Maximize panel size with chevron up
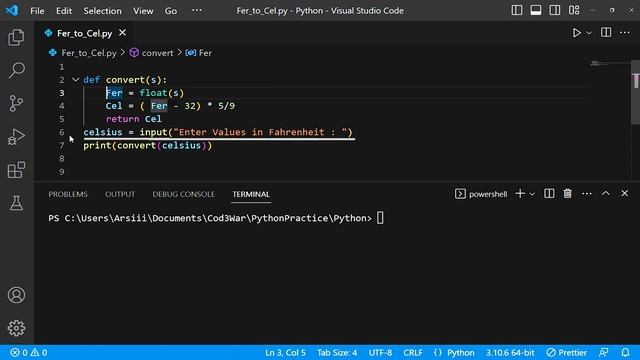Viewport: 640px width, 360px height. tap(606, 193)
